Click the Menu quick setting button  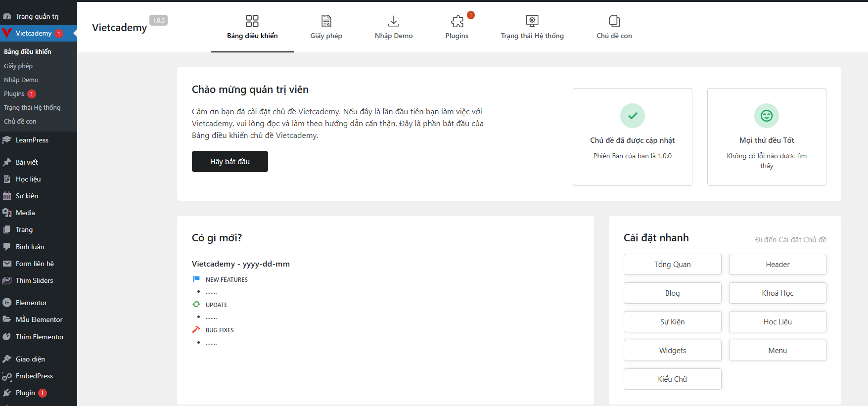(x=777, y=351)
